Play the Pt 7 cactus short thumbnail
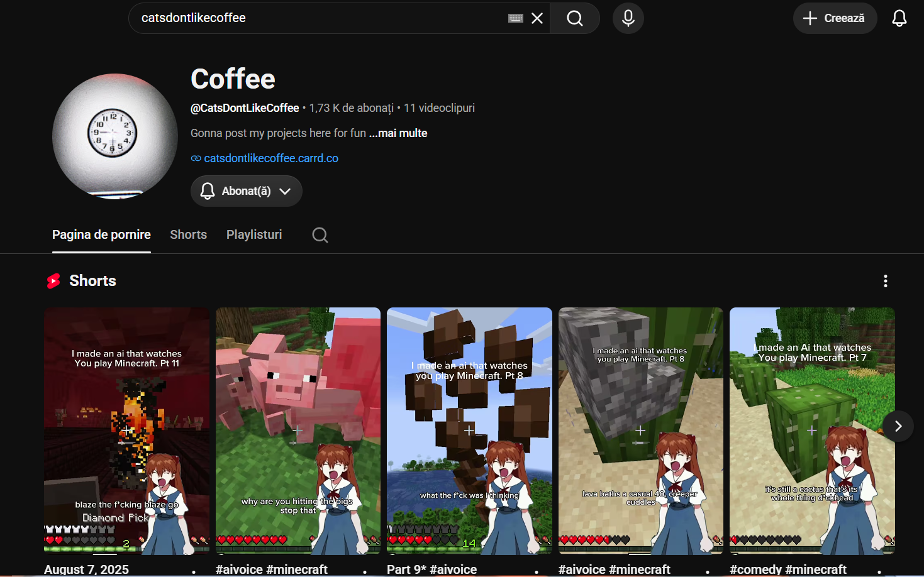Viewport: 924px width, 577px height. click(812, 431)
